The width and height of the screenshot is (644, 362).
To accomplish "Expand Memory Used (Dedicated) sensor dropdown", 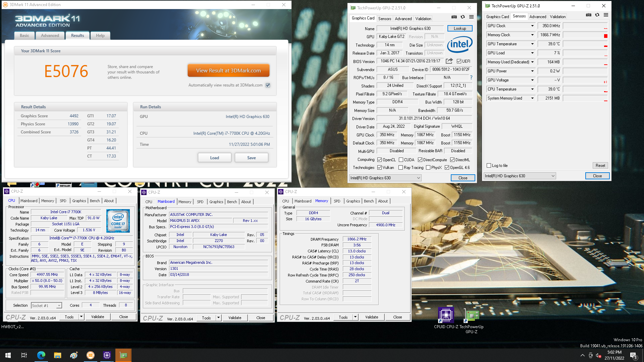I will click(532, 62).
